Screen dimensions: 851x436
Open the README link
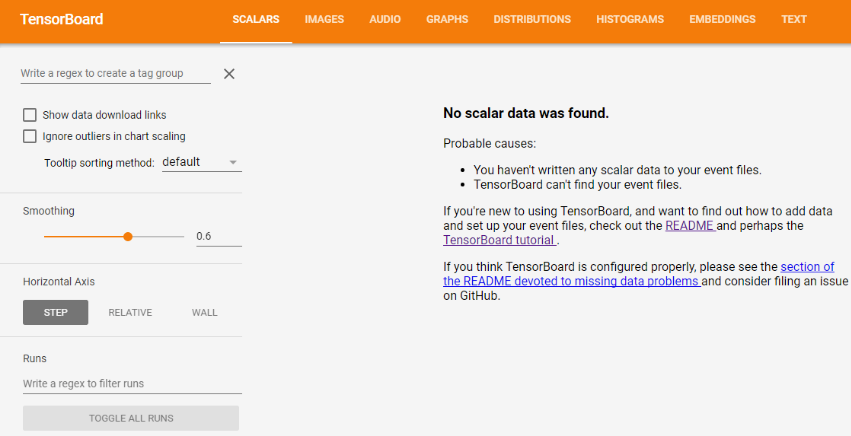click(690, 226)
